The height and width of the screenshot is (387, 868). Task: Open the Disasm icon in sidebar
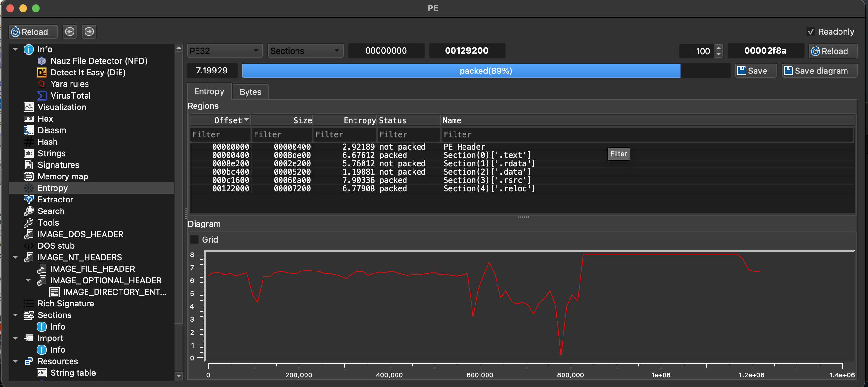click(29, 130)
